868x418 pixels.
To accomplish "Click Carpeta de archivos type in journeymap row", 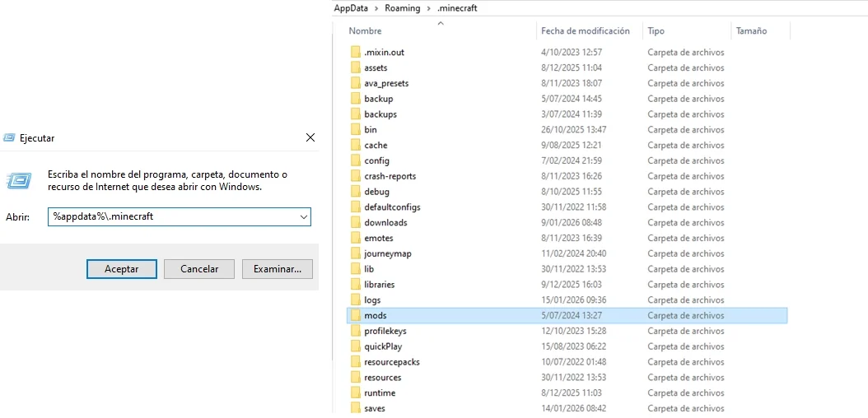I will (x=686, y=253).
